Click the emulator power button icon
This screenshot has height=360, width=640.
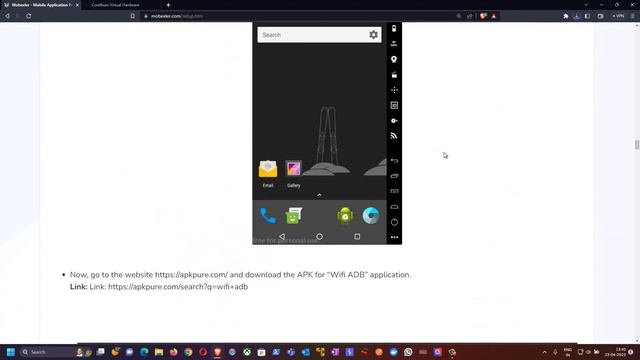tap(394, 222)
